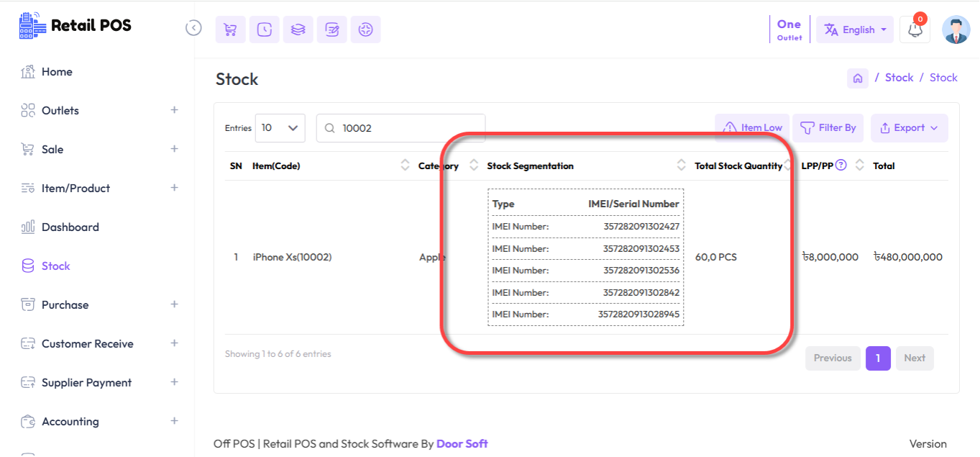Open the user profile avatar
Viewport: 980px width, 457px height.
coord(956,30)
